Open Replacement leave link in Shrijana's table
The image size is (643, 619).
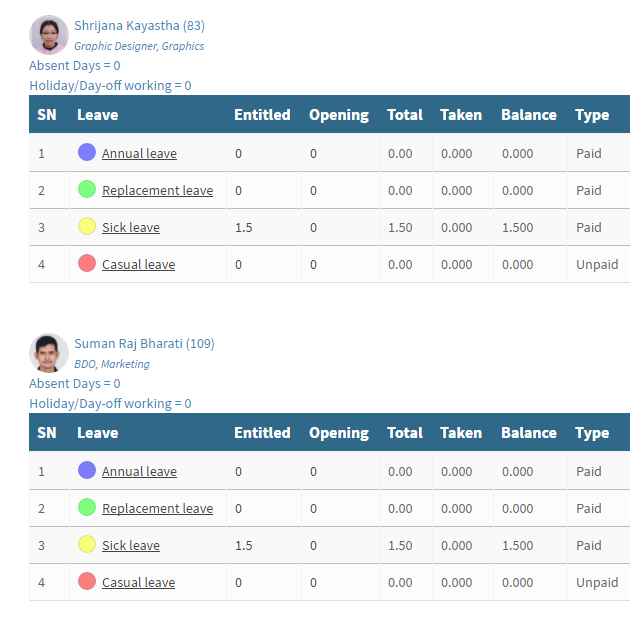157,190
